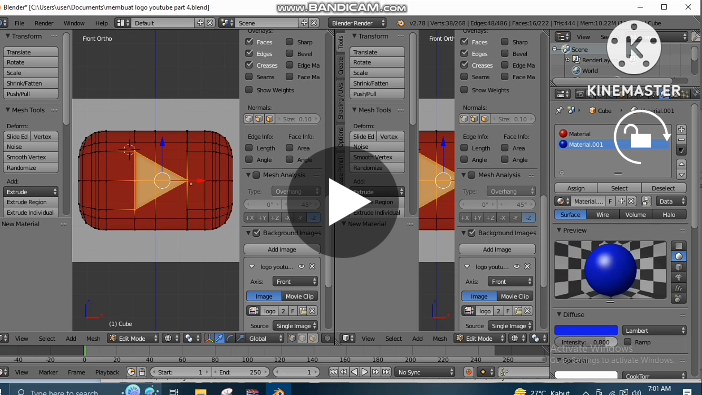Viewport: 702px width, 395px height.
Task: Switch to the Wire material type tab
Action: [603, 215]
